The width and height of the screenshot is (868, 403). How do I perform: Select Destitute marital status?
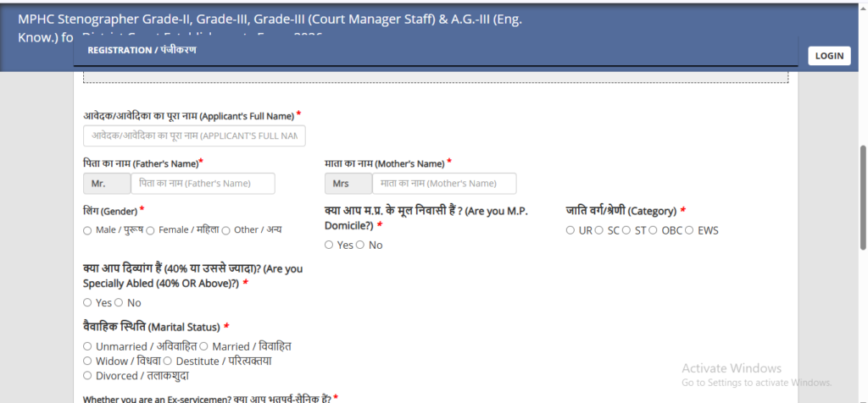(x=167, y=361)
